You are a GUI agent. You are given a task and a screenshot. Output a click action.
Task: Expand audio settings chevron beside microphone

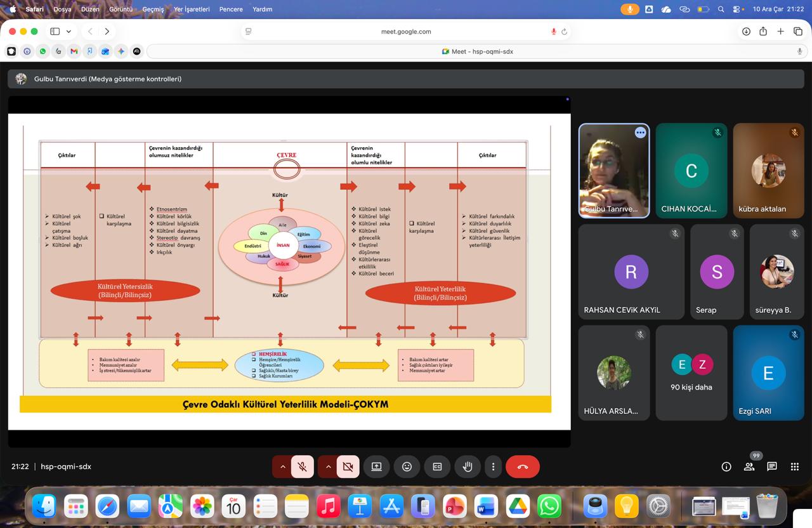[x=282, y=466]
